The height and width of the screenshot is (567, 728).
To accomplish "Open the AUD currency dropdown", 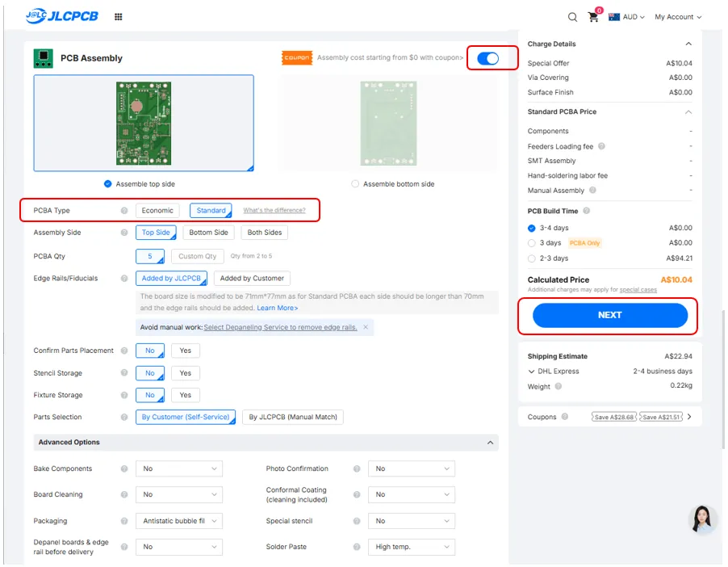I will (626, 17).
